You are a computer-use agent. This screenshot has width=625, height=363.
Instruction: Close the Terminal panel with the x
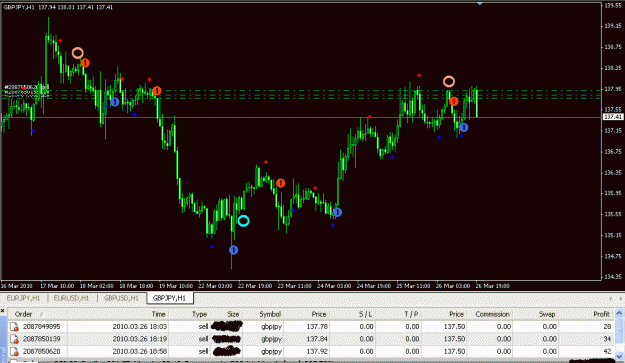[x=2, y=310]
